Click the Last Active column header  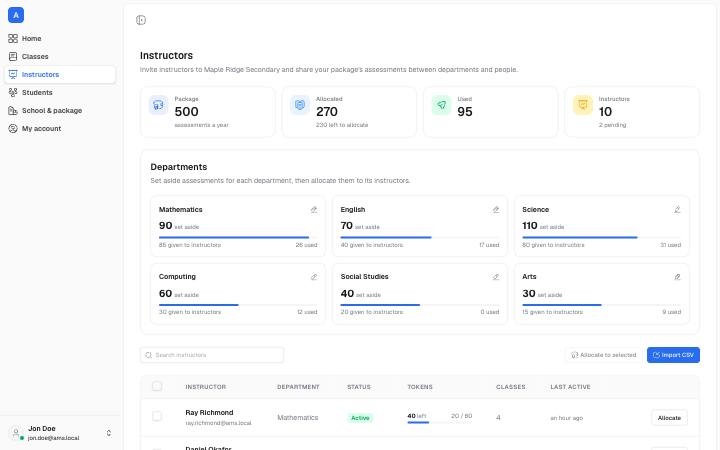click(x=570, y=387)
